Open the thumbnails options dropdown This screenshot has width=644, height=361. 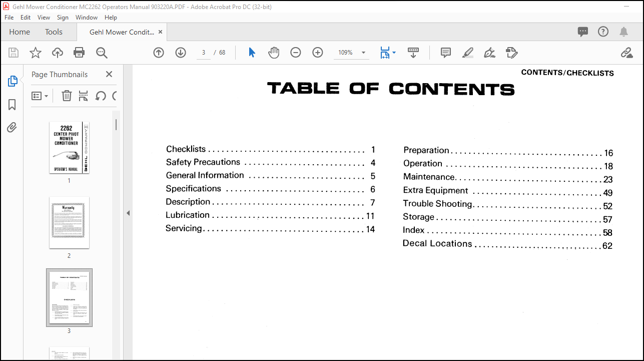(x=40, y=96)
